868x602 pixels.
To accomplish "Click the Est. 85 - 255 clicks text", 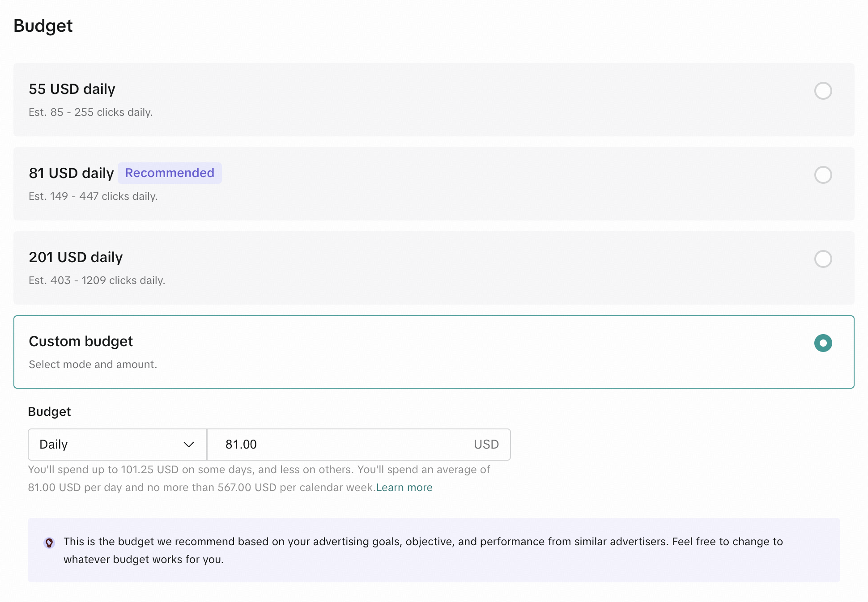I will tap(91, 112).
